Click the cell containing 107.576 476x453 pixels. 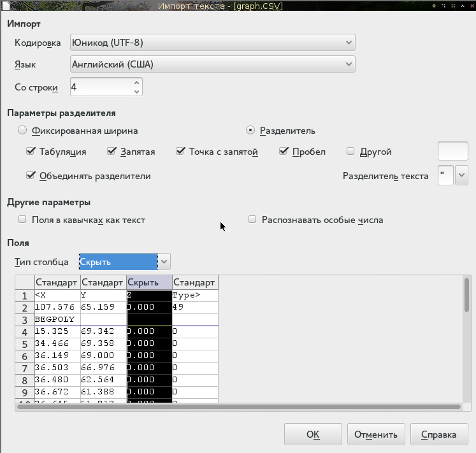[57, 307]
